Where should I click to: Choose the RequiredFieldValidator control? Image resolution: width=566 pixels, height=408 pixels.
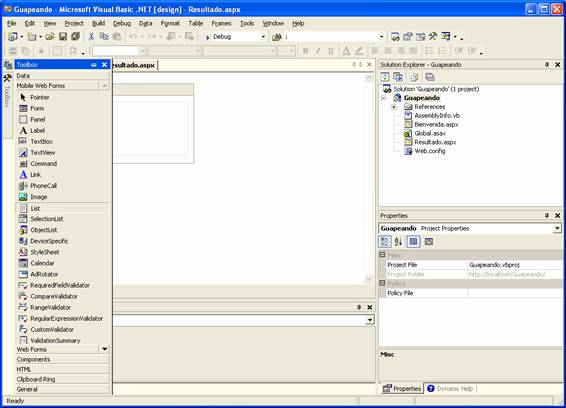point(62,285)
